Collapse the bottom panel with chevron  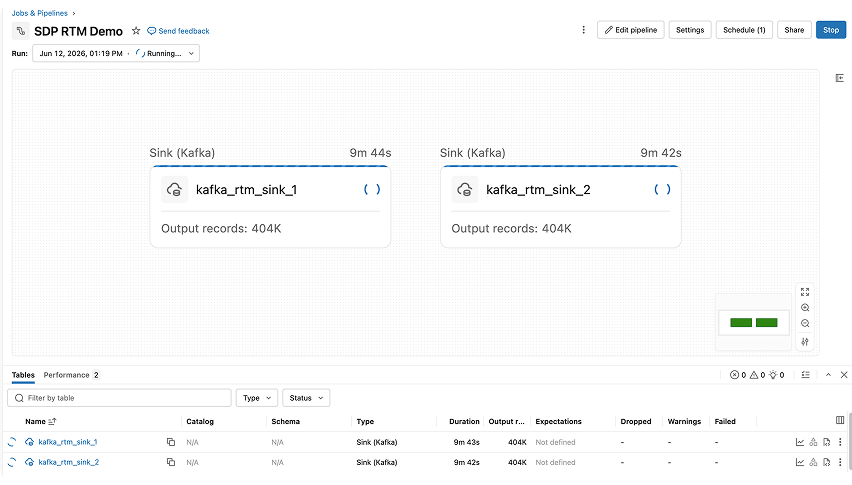pyautogui.click(x=828, y=375)
